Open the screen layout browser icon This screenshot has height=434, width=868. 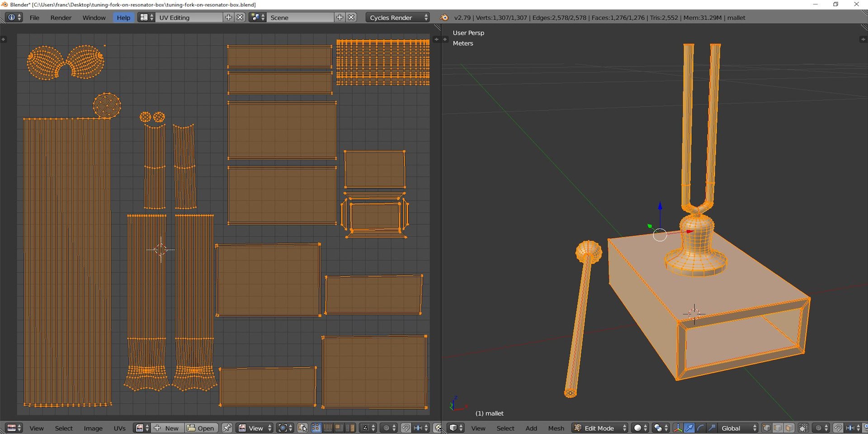click(x=146, y=17)
